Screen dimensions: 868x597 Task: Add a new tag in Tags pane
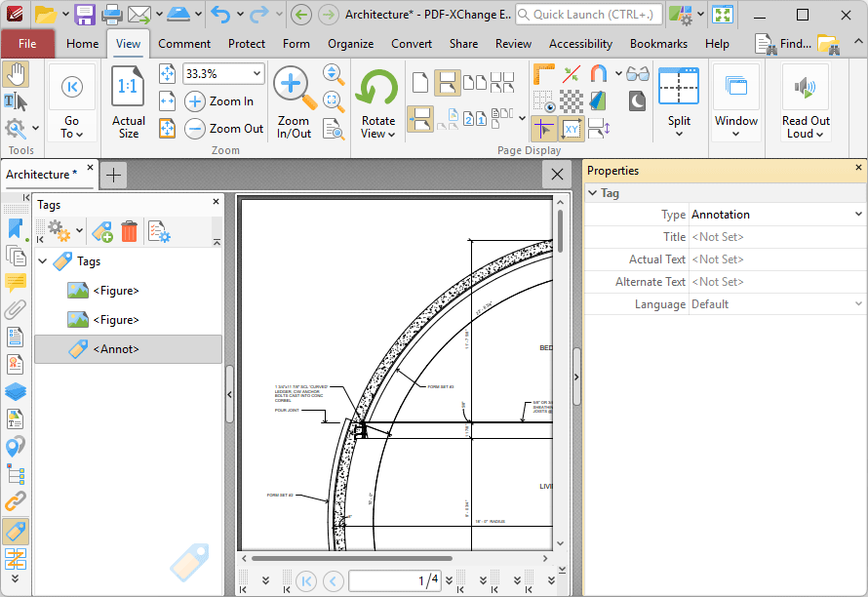[x=102, y=231]
